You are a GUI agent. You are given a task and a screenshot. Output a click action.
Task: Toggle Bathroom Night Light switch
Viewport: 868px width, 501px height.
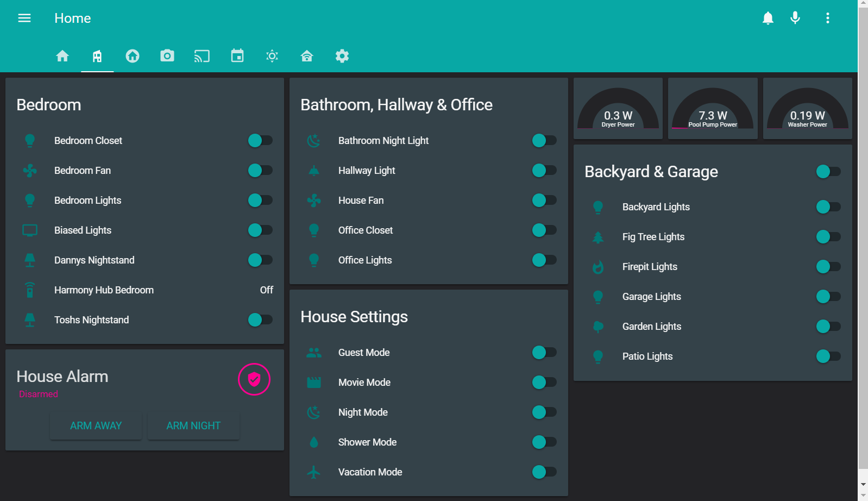[x=544, y=140]
